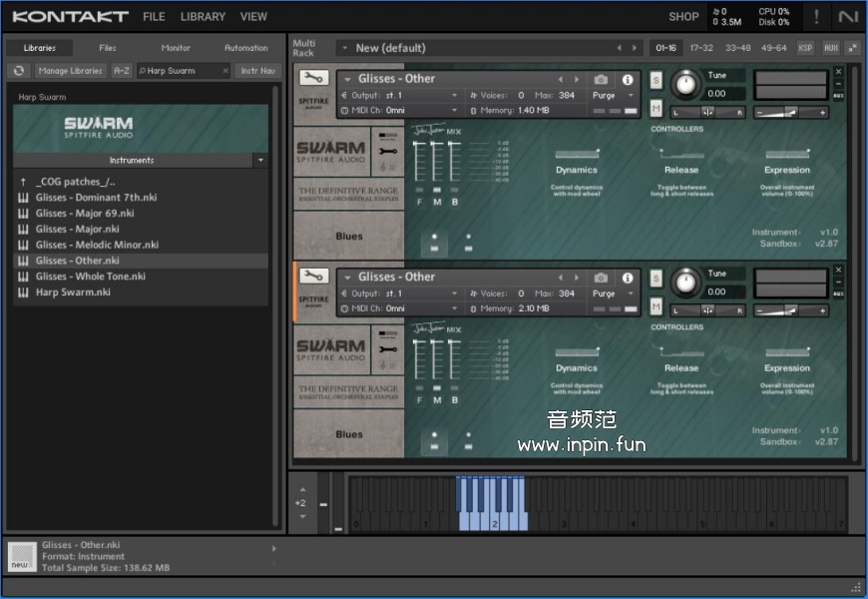868x599 pixels.
Task: Clear the Harp Swarm search with X
Action: (x=225, y=71)
